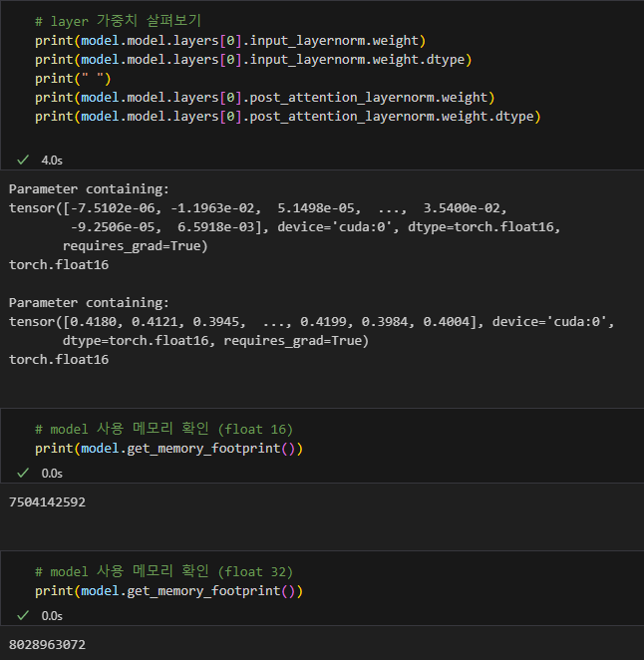Click the first 'requires_grad=True)' output line
Viewport: 644px width, 660px height.
[x=136, y=246]
